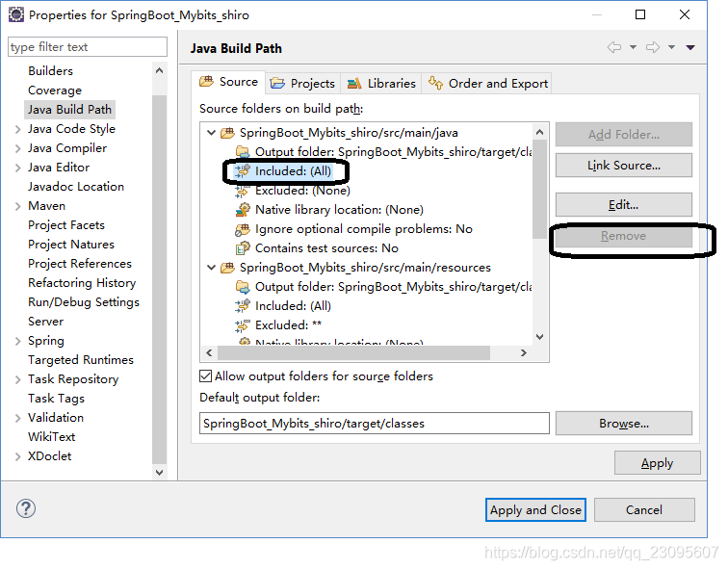Switch to the Projects tab

click(302, 84)
